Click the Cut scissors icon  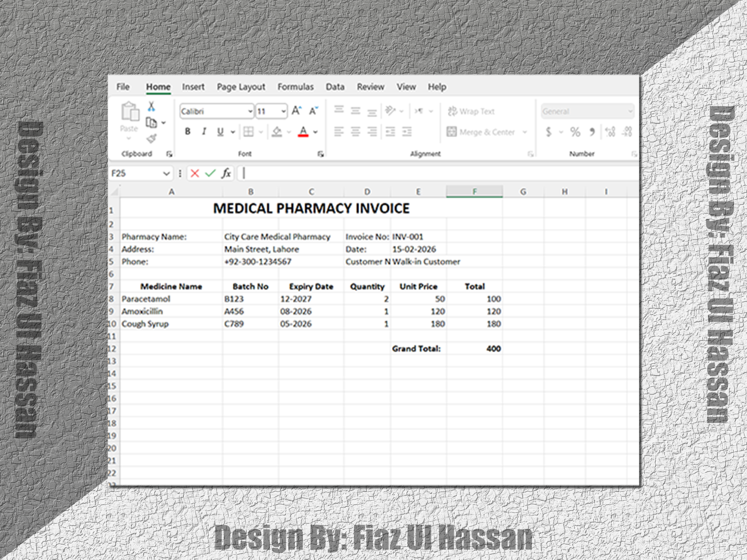coord(151,107)
